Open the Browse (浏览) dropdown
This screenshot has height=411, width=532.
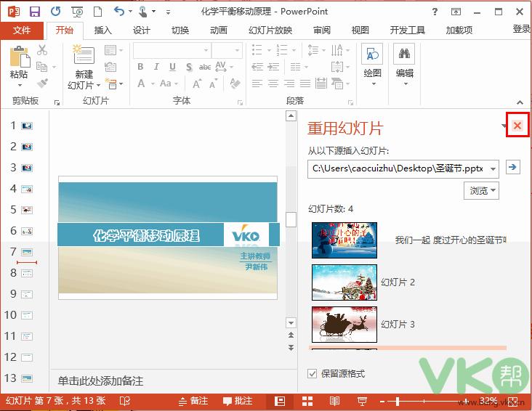point(481,190)
